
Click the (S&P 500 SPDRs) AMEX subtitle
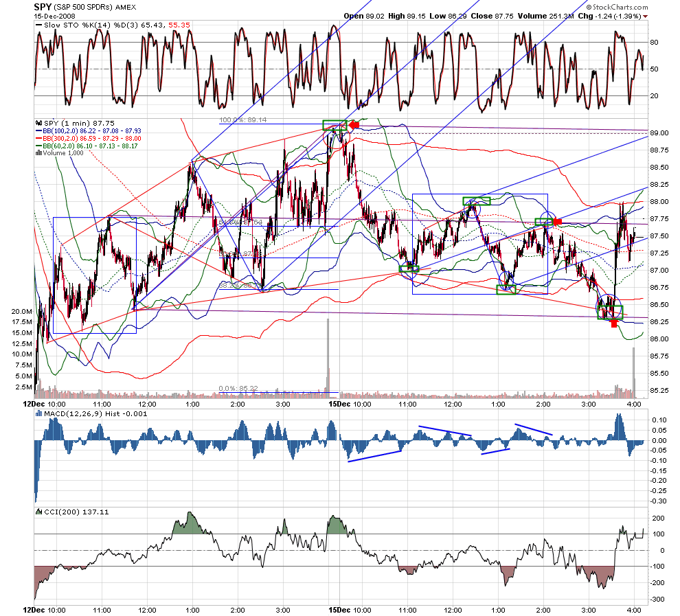click(x=95, y=8)
